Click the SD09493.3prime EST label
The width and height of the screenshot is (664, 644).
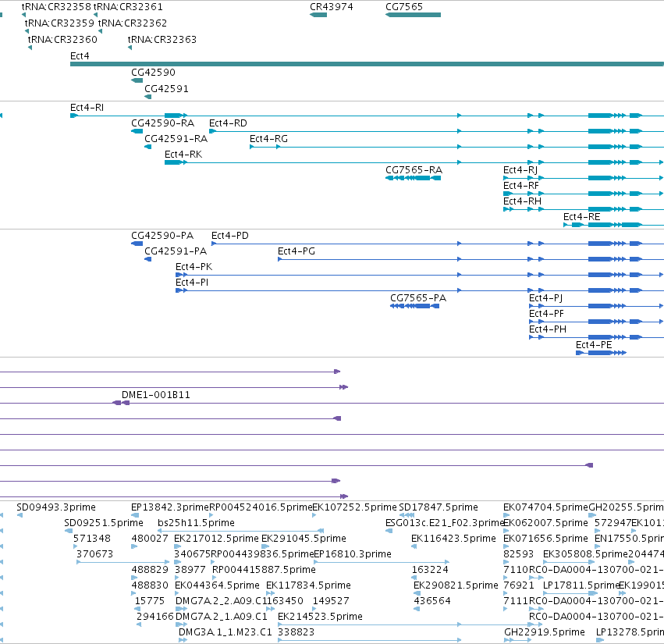(x=56, y=507)
